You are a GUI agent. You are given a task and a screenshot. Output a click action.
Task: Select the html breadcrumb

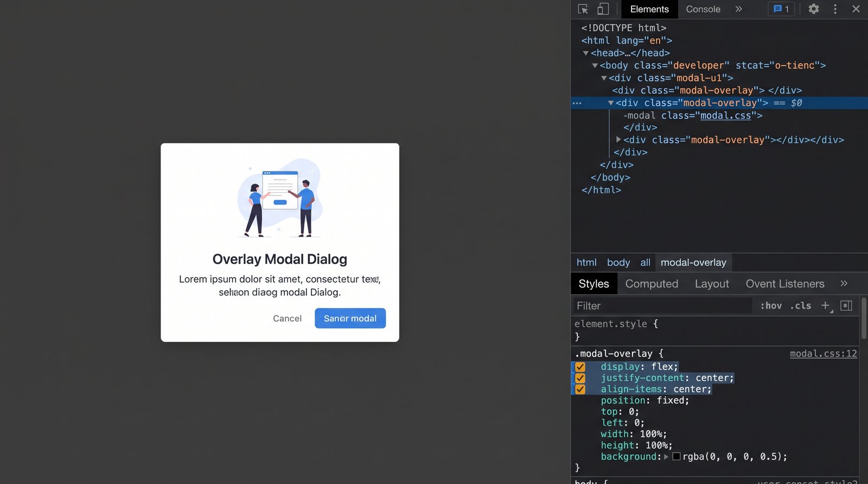pyautogui.click(x=586, y=262)
